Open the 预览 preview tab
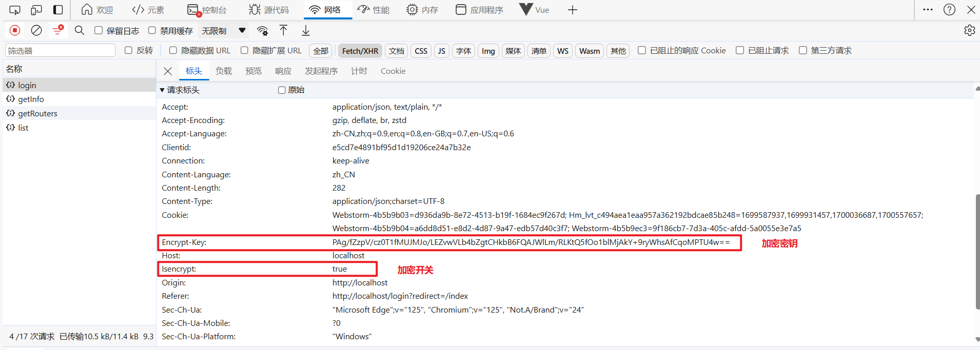The image size is (980, 350). click(x=253, y=71)
